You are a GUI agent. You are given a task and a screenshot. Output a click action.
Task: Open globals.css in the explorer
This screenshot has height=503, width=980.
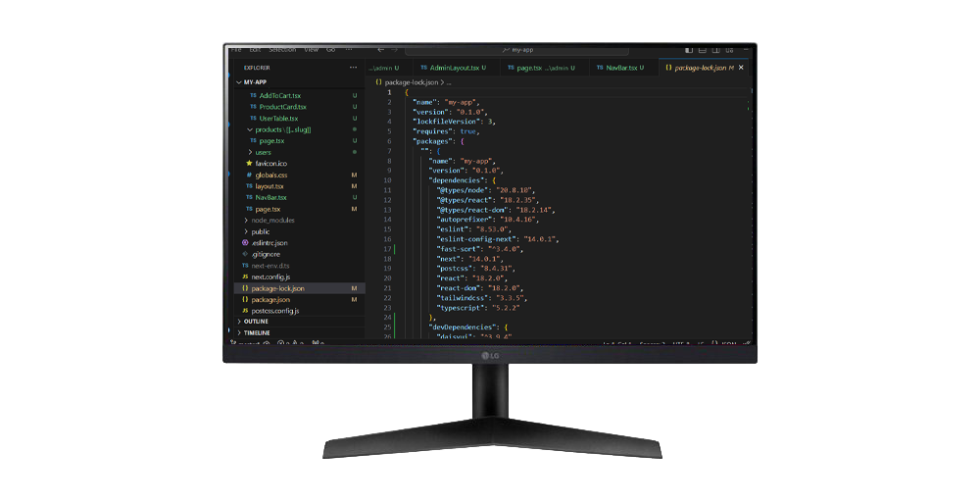tap(299, 176)
